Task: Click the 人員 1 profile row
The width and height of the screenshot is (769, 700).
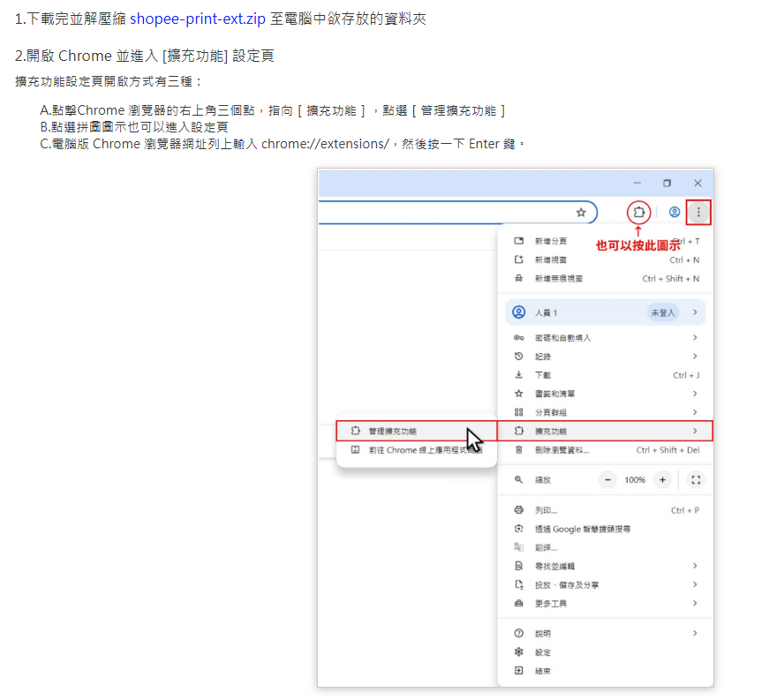Action: [x=605, y=312]
